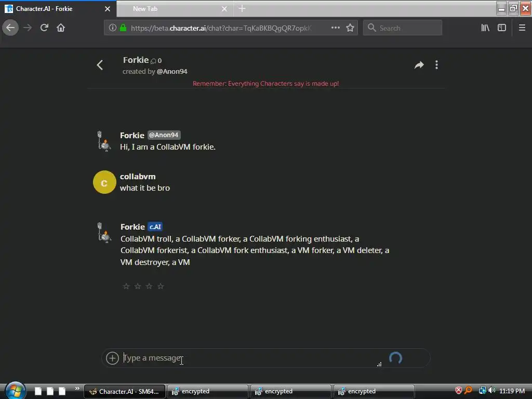Open the volume speaker tray icon
Viewport: 532px width, 399px height.
pos(491,391)
